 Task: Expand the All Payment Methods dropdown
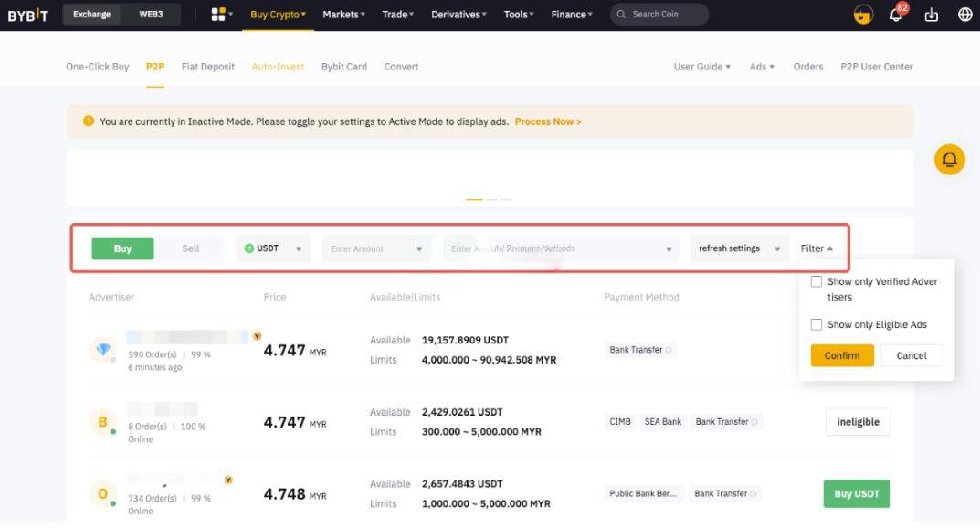pos(669,248)
